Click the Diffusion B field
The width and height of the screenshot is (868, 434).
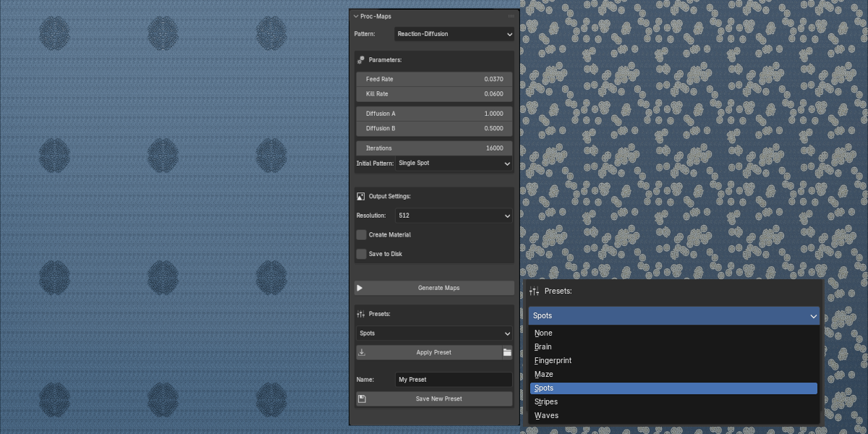point(434,129)
